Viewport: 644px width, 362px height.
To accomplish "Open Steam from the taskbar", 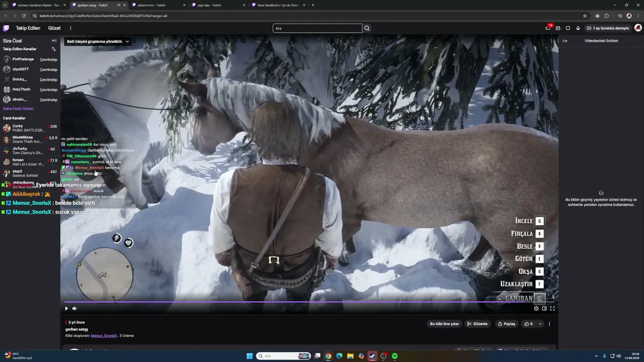I will tap(372, 356).
